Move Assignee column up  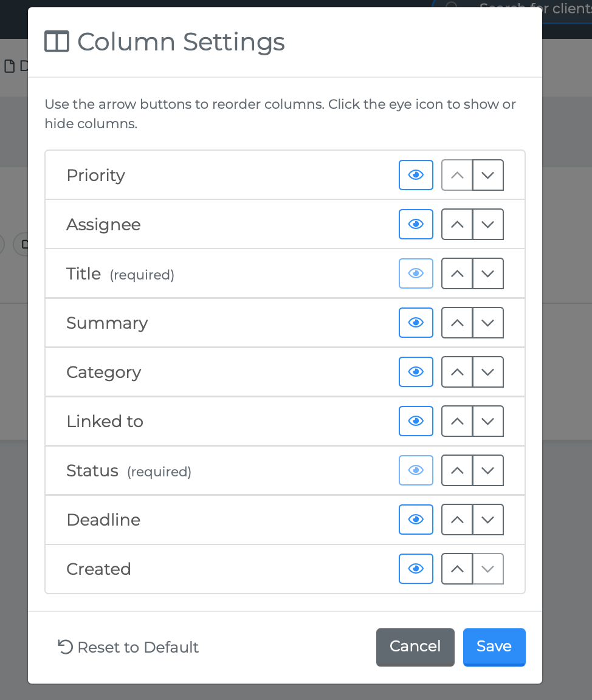click(x=457, y=224)
